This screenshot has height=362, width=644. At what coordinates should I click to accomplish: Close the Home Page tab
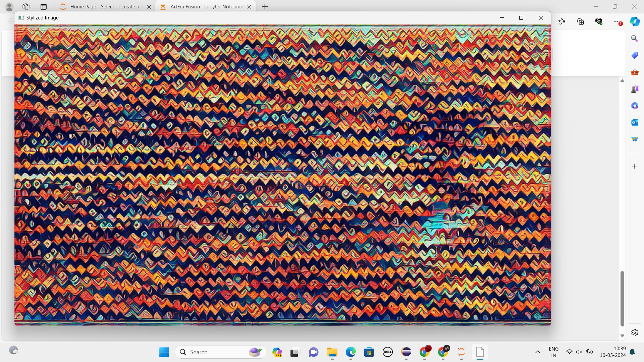point(149,7)
